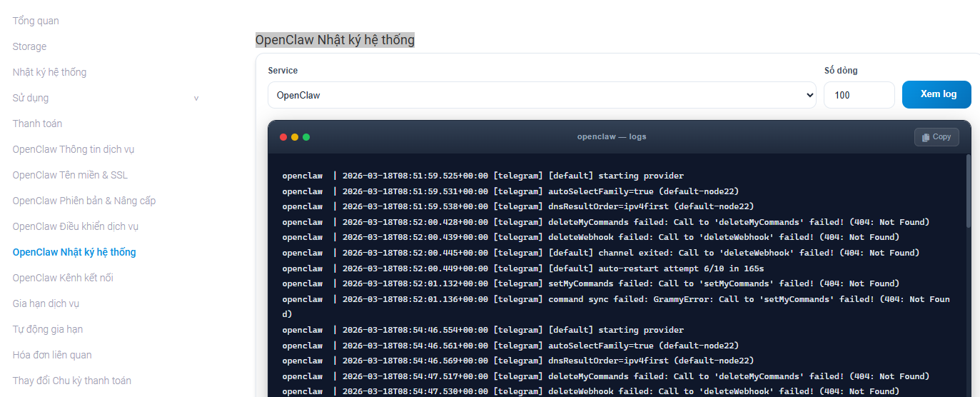Click the Service field label
This screenshot has height=397, width=980.
coord(283,71)
